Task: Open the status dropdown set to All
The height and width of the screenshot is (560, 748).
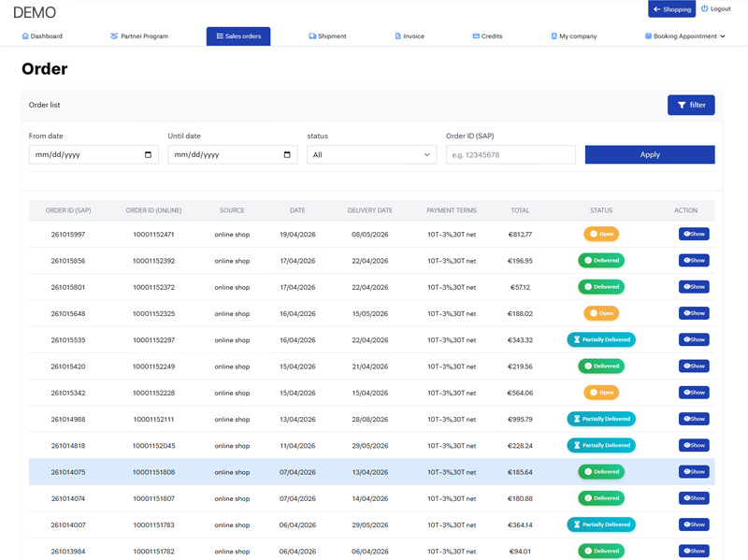Action: click(x=371, y=155)
